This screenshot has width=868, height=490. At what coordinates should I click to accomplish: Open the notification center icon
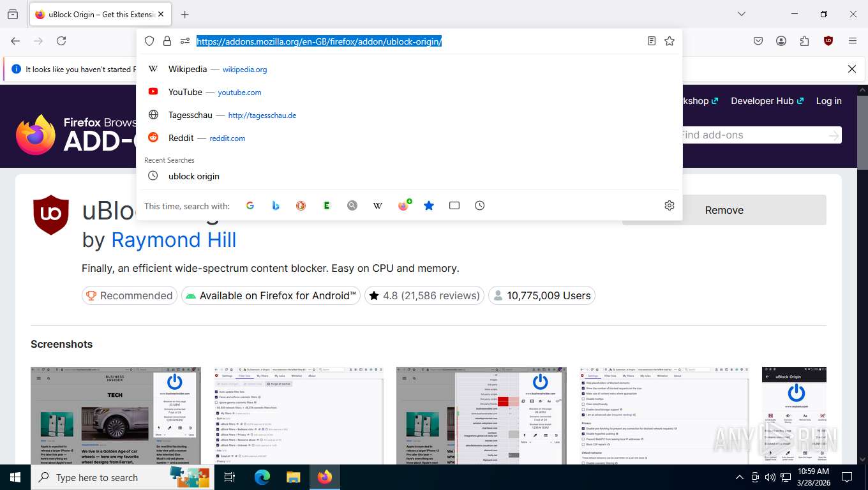coord(847,477)
